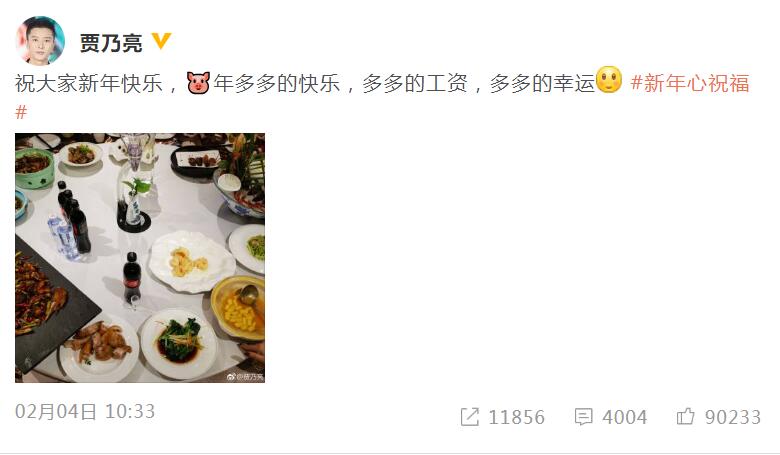The image size is (780, 455).
Task: Like the post with thumbs-up icon
Action: [685, 416]
